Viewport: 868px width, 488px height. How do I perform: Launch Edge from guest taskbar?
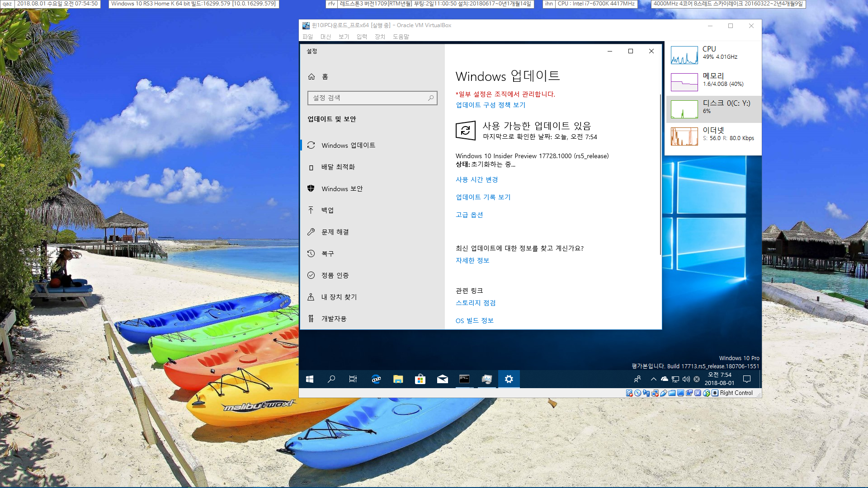point(376,379)
